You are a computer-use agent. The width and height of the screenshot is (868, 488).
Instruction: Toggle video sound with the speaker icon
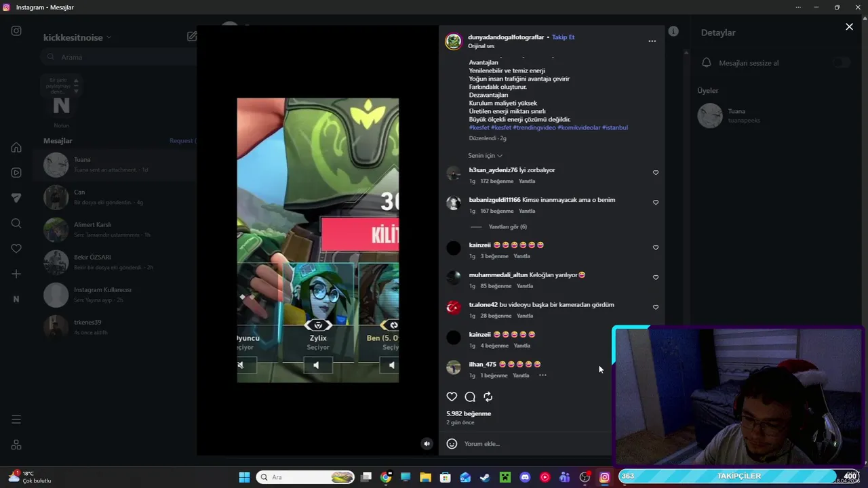(427, 444)
